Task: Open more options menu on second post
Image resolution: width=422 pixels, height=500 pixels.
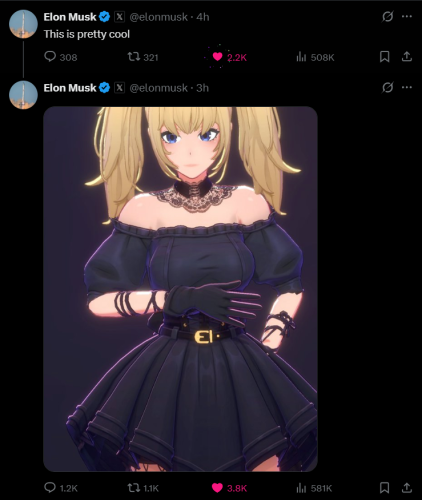Action: coord(407,87)
